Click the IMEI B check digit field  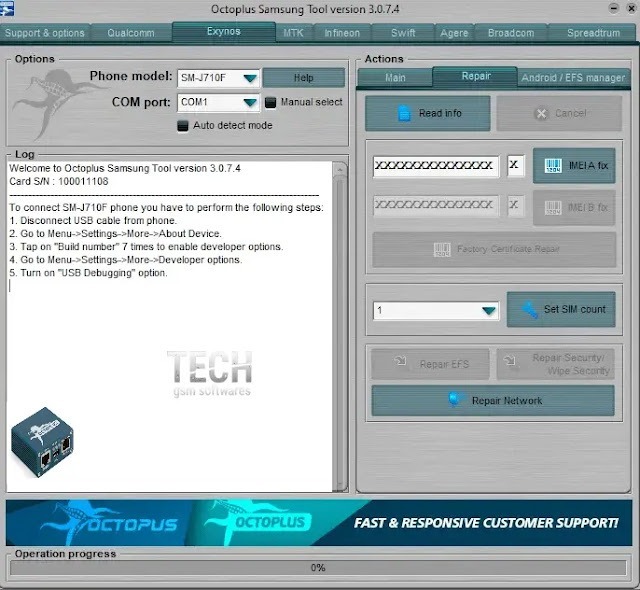[516, 205]
